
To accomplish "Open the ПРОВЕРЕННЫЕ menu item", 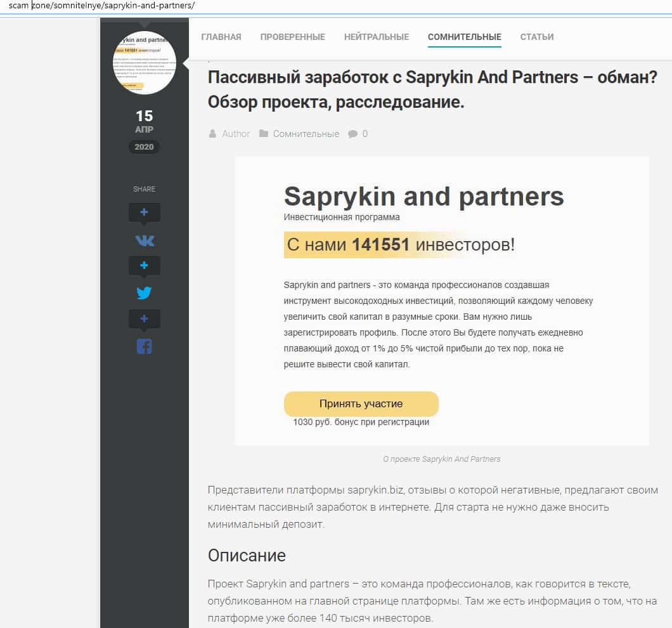I will pos(293,37).
